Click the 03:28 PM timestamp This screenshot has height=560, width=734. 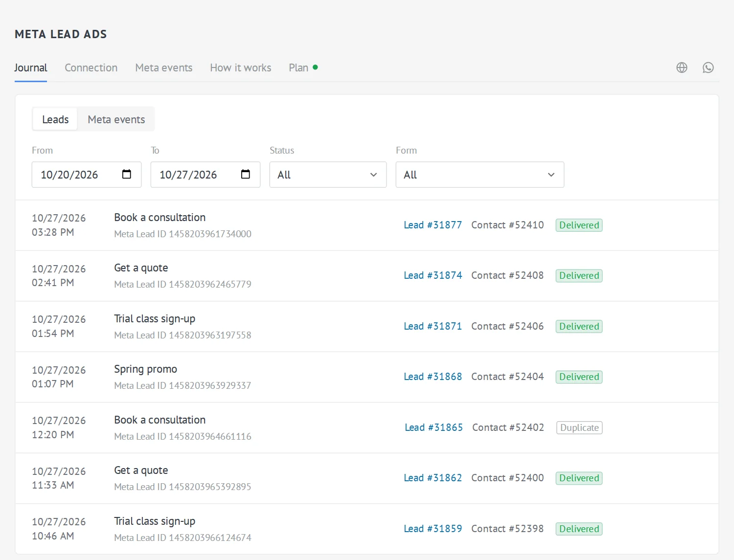53,232
